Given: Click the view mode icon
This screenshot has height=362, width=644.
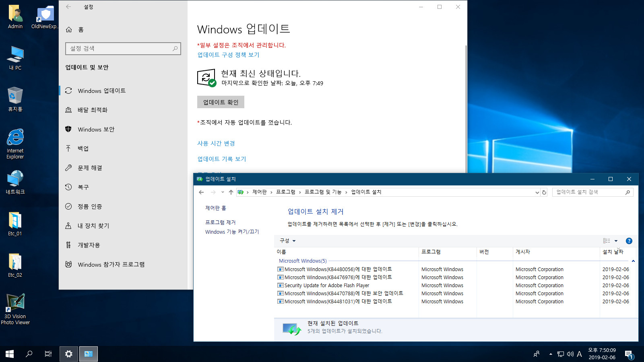Looking at the screenshot, I should coord(607,241).
